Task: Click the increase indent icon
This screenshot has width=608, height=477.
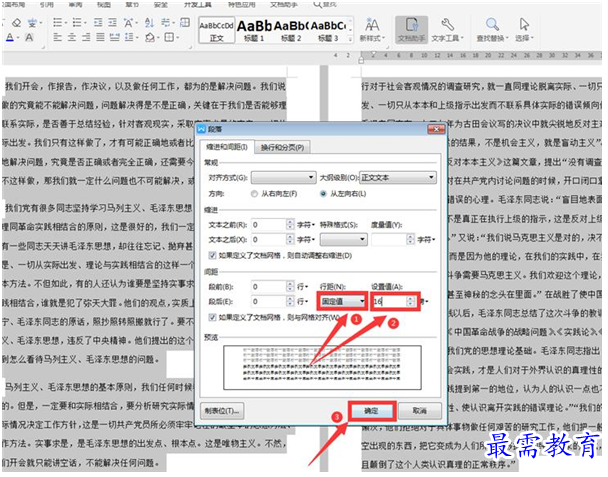Action: pos(112,22)
